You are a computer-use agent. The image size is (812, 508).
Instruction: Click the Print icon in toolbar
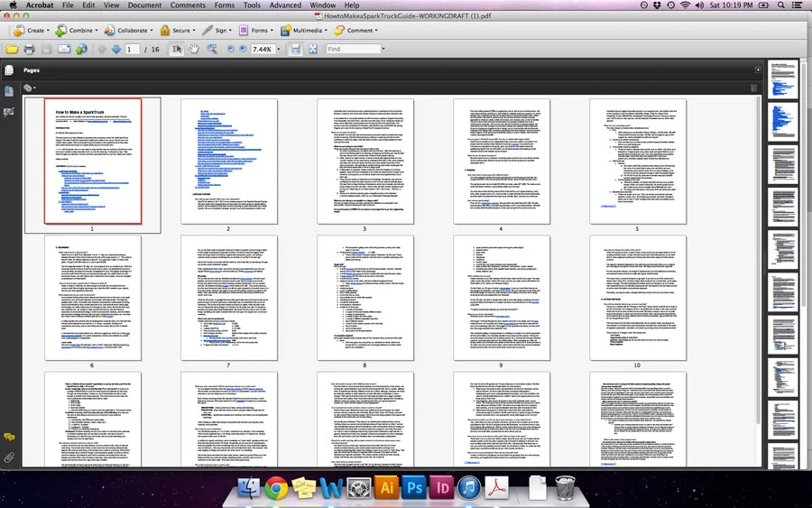(29, 50)
